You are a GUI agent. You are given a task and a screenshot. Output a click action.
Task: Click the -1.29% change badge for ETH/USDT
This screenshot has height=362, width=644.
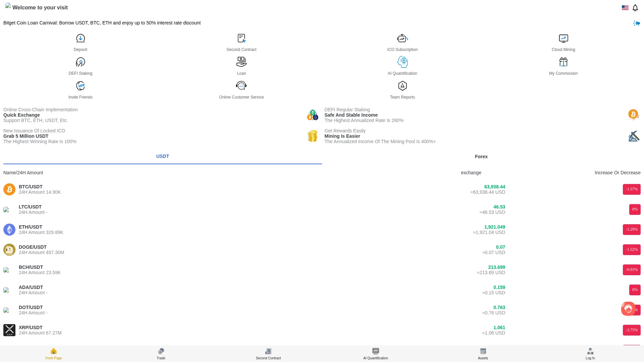point(632,230)
